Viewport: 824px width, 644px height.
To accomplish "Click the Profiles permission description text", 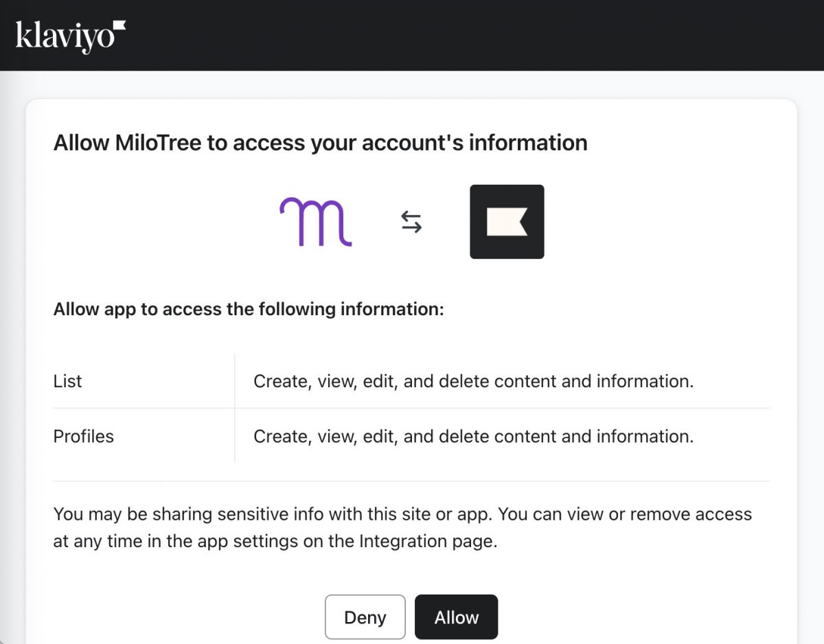I will click(x=473, y=436).
